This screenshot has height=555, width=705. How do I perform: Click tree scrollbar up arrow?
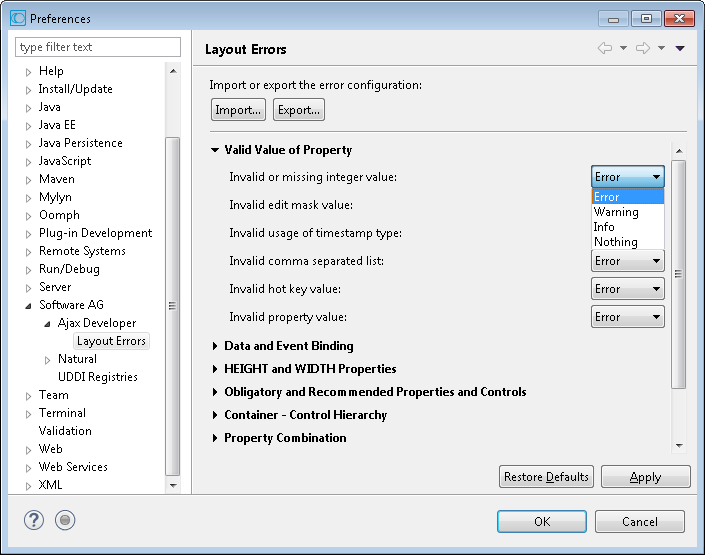tap(173, 71)
